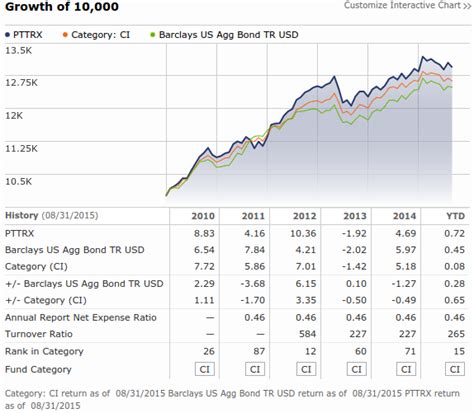Select Category (CI) YTD value 0.08
This screenshot has height=413, width=474.
coord(454,267)
